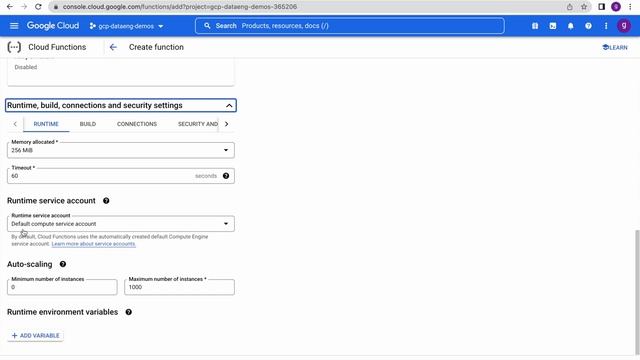Show help for Auto-scaling
The image size is (640, 360).
tap(63, 264)
